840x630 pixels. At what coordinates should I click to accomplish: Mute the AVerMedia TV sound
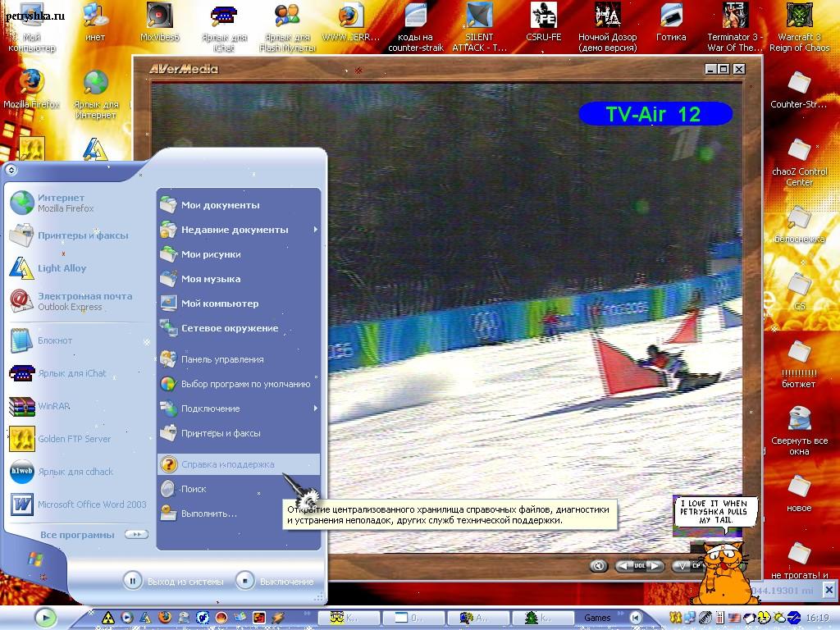click(x=598, y=566)
